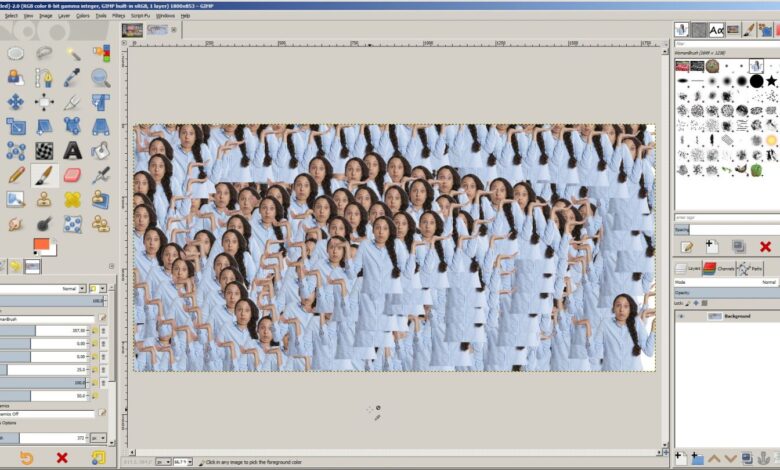
Task: Select the Pencil tool
Action: pos(16,175)
